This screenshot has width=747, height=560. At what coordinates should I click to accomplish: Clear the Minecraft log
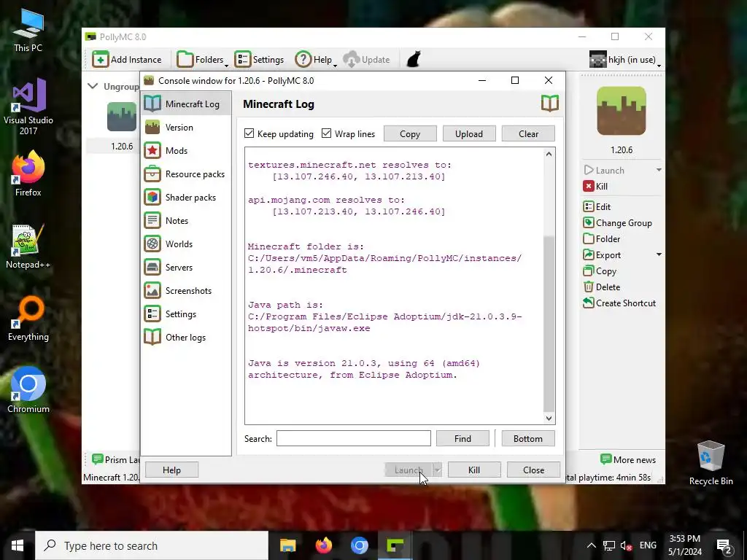(528, 134)
